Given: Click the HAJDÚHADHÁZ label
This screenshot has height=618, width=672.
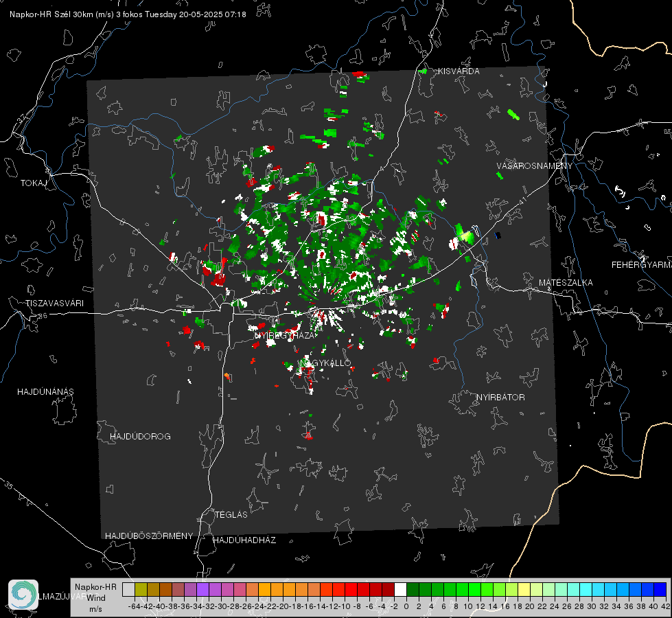Looking at the screenshot, I should coord(244,540).
